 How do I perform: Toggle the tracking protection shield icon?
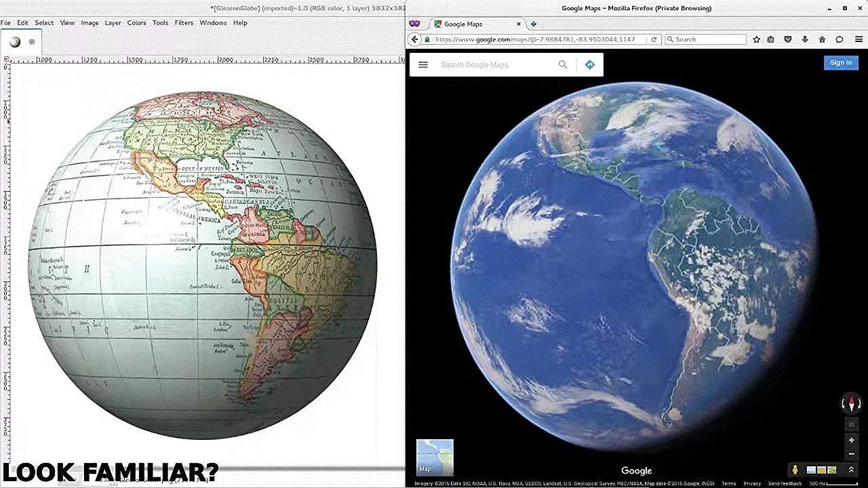787,39
